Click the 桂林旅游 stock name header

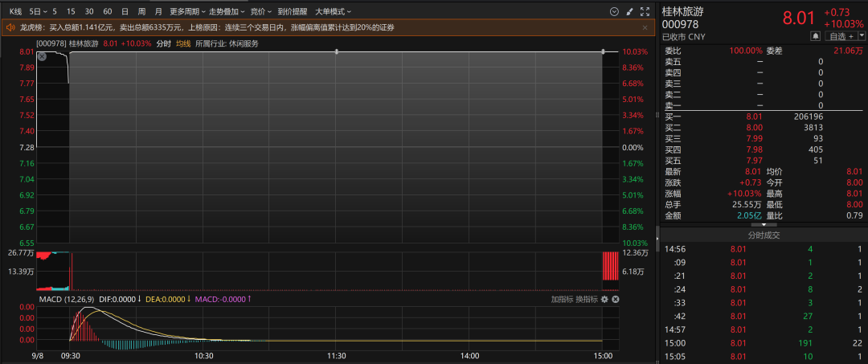pos(683,11)
